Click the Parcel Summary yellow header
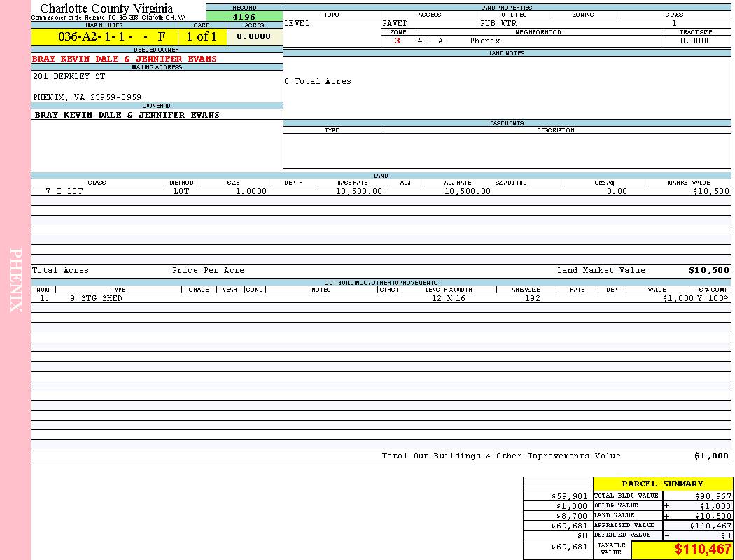Screen dimensions: 735x560 tap(662, 484)
